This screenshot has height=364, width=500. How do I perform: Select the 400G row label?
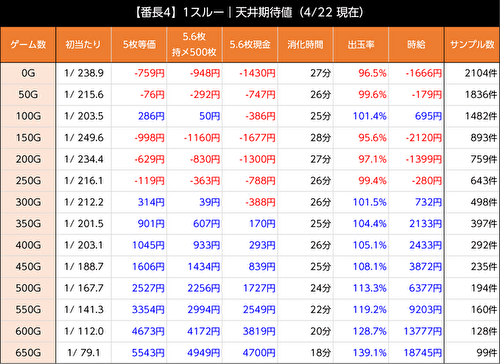coord(28,245)
